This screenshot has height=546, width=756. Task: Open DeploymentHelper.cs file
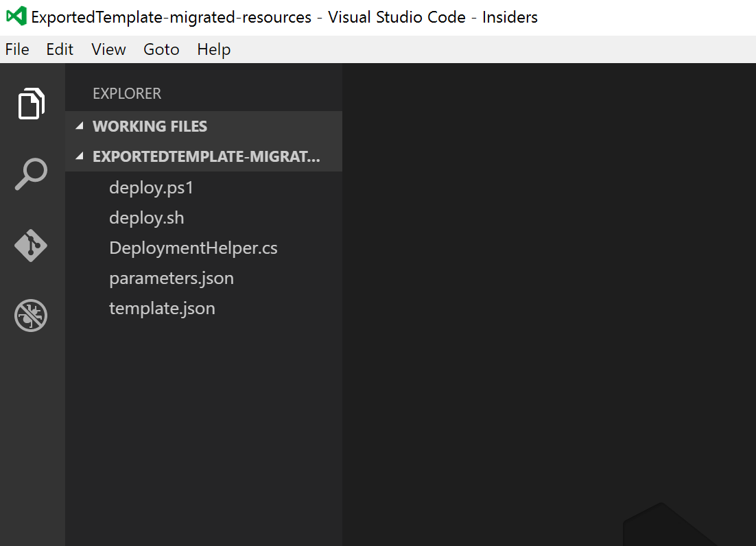point(204,248)
